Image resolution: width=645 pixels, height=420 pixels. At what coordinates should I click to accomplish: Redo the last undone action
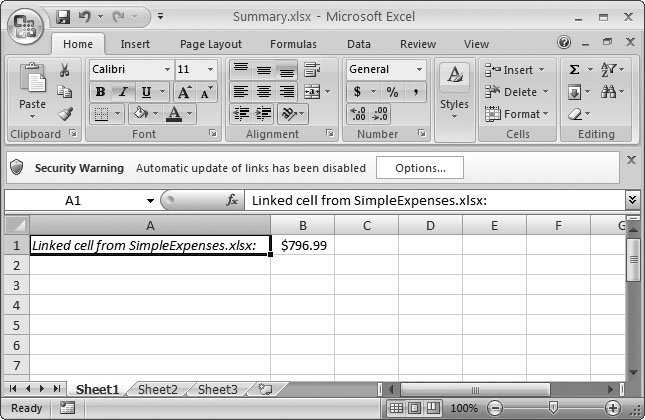[119, 17]
